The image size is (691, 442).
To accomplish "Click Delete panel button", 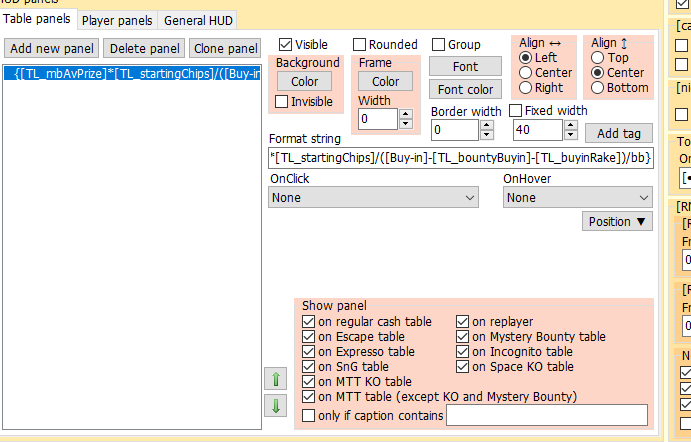I will (145, 48).
